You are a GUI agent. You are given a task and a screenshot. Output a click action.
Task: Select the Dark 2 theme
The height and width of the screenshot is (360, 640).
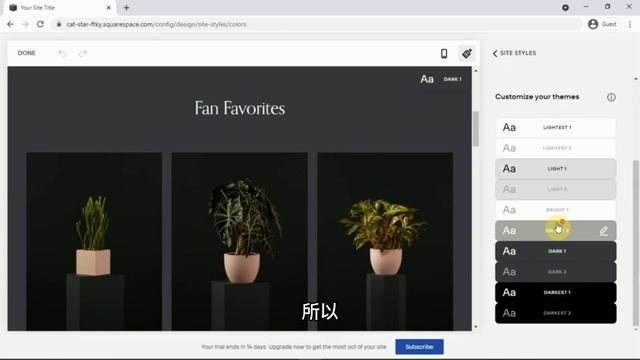point(556,271)
